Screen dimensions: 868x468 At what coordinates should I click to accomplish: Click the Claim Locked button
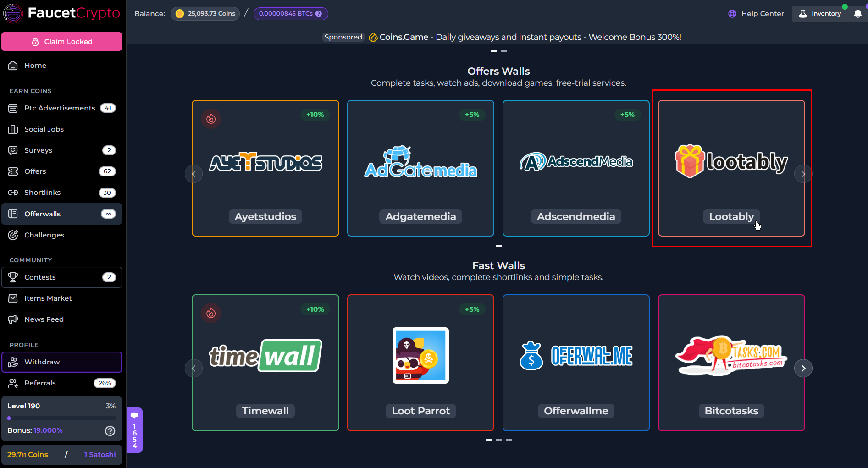[x=62, y=41]
